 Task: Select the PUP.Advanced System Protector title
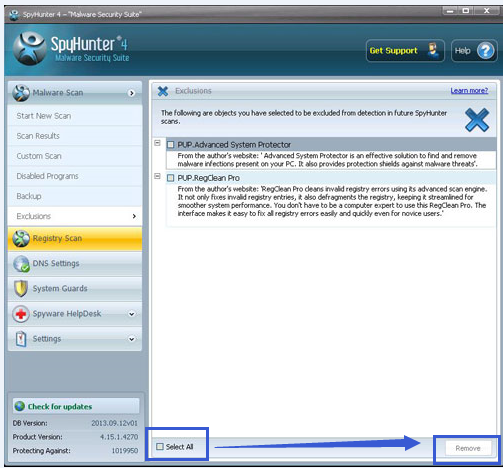click(x=234, y=145)
